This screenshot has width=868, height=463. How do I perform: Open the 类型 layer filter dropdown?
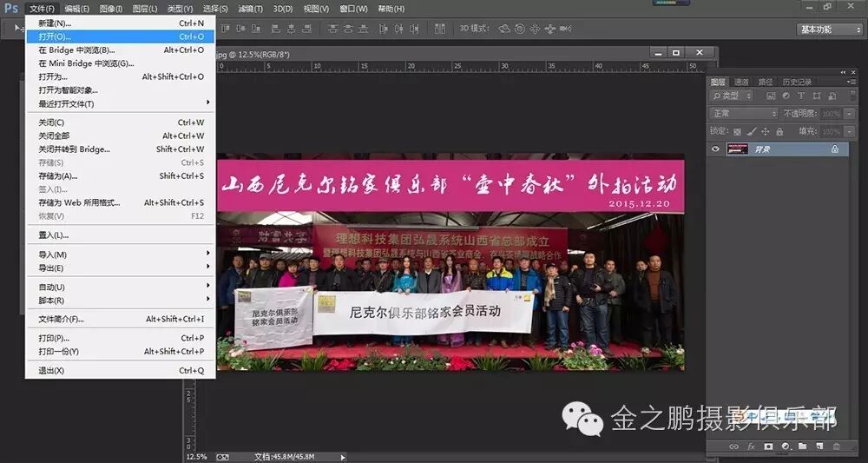[x=731, y=96]
